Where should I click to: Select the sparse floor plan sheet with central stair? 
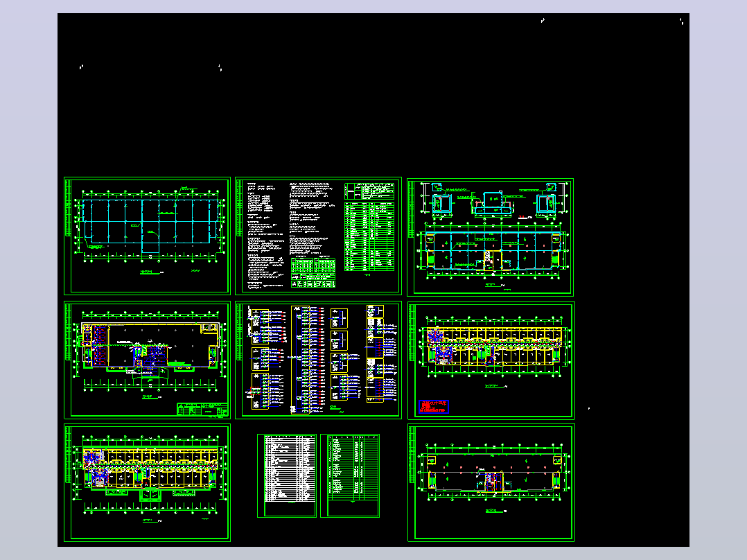(x=491, y=483)
